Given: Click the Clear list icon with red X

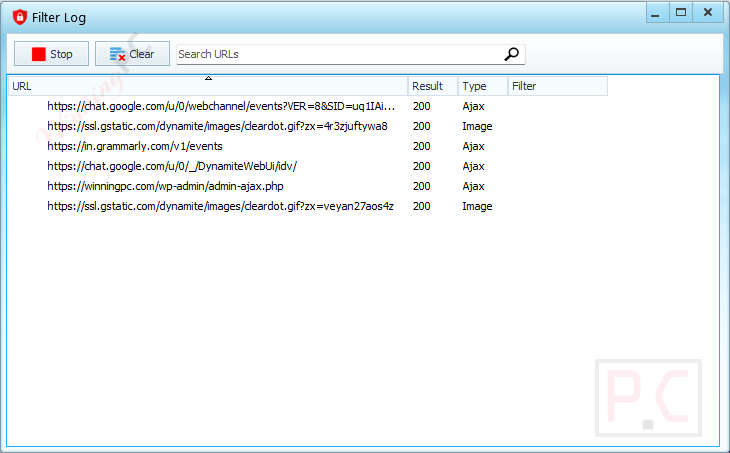Looking at the screenshot, I should coord(117,54).
